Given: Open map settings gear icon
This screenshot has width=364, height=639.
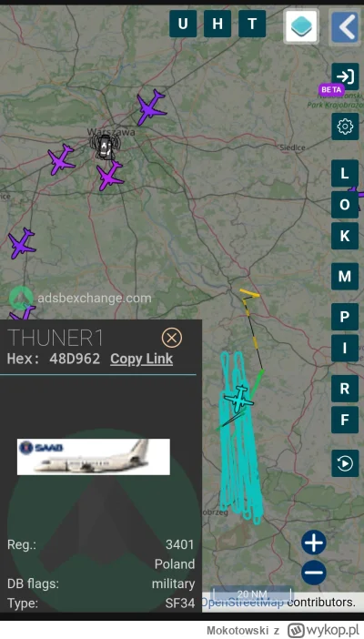Looking at the screenshot, I should [345, 127].
